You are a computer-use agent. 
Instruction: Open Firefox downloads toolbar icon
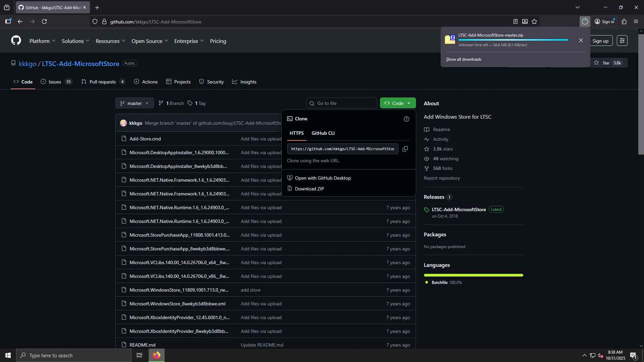(x=585, y=22)
